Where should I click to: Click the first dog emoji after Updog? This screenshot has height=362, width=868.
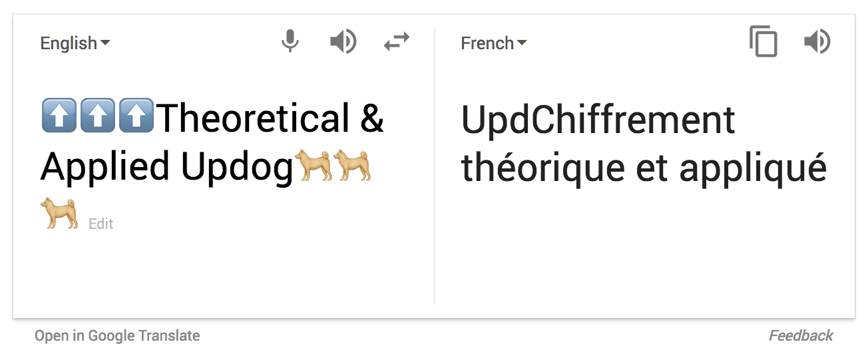[314, 166]
